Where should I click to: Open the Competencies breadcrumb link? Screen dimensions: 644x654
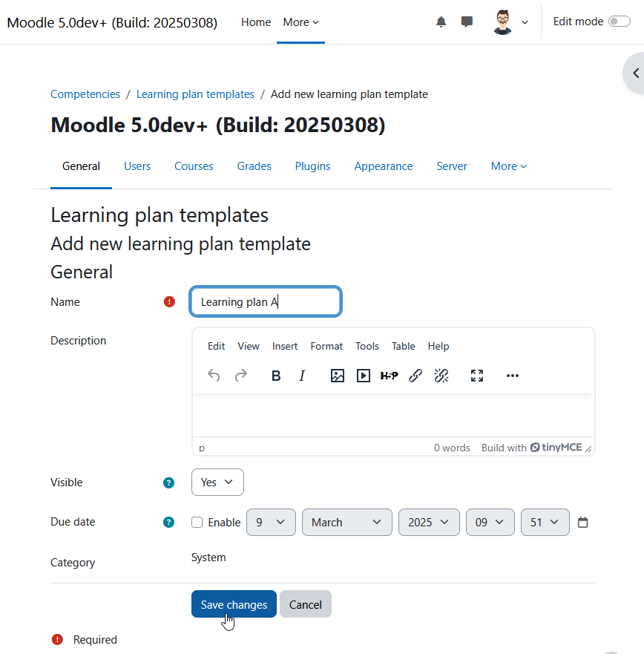pos(85,94)
